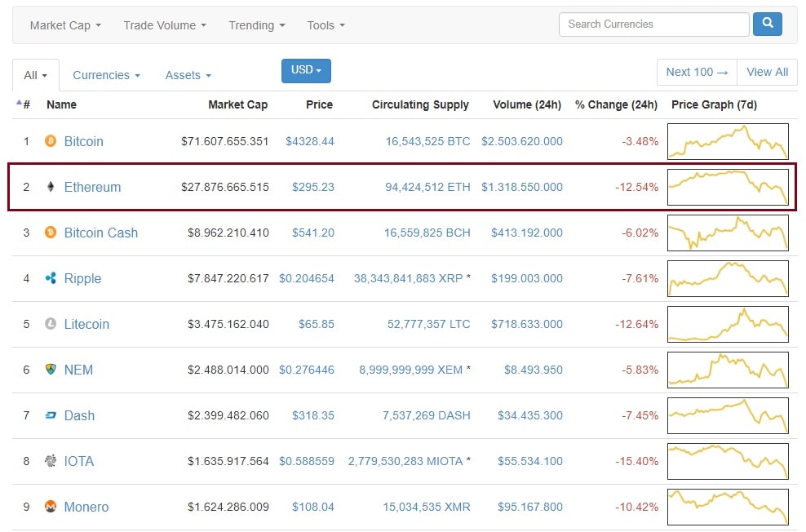806x532 pixels.
Task: Click the Ripple logo icon
Action: [x=51, y=278]
